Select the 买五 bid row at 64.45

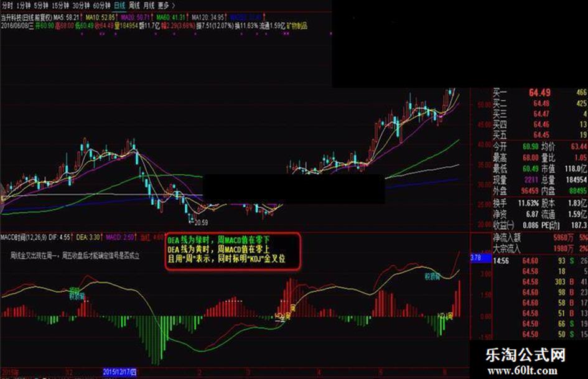(540, 134)
